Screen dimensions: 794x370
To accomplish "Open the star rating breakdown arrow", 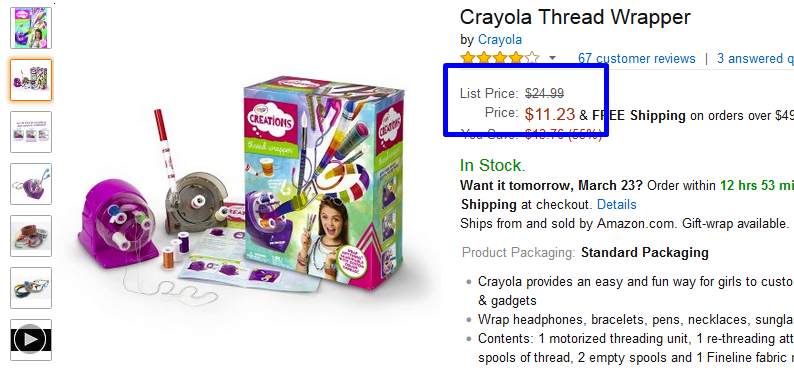I will coord(552,58).
